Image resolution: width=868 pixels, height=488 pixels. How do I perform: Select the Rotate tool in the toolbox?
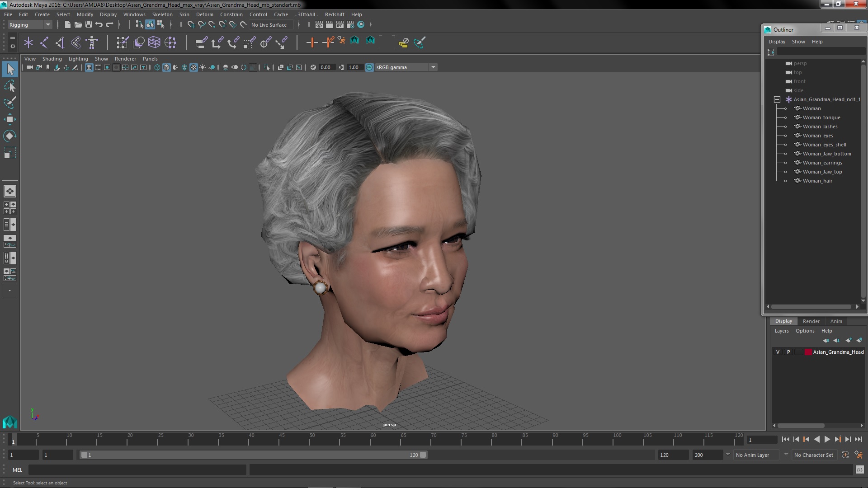[9, 136]
